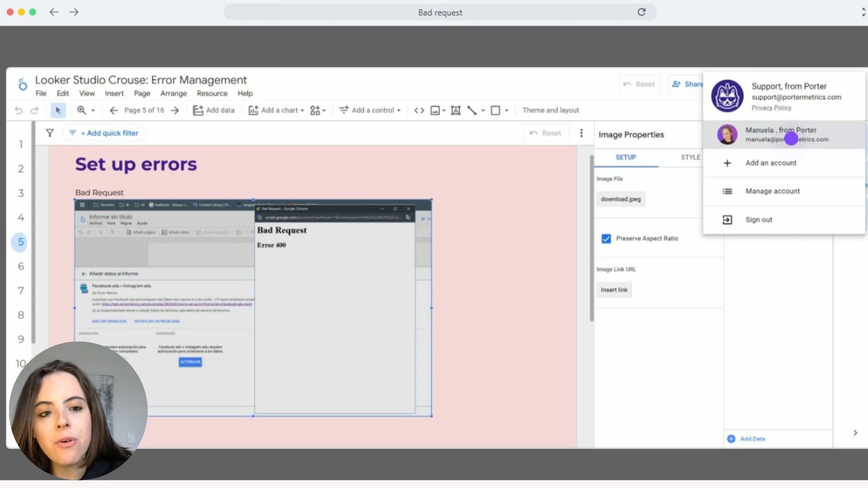The height and width of the screenshot is (488, 868).
Task: Click Add quick filter chip
Action: [104, 133]
